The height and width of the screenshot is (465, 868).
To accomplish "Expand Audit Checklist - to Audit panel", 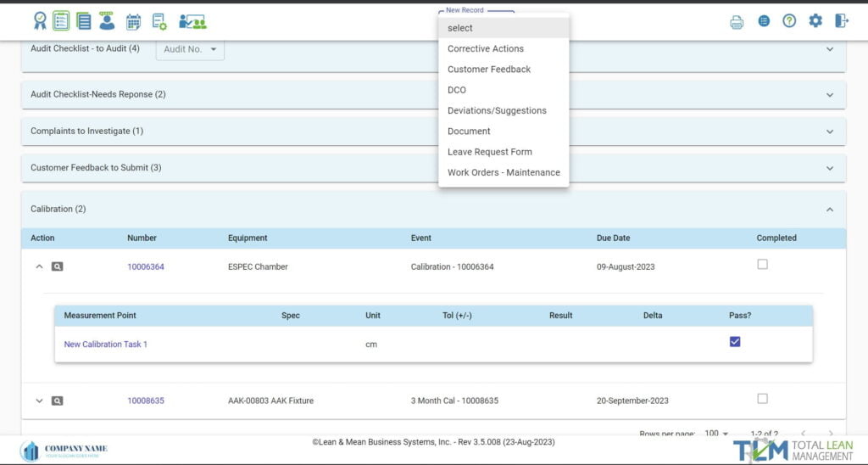I will point(830,49).
